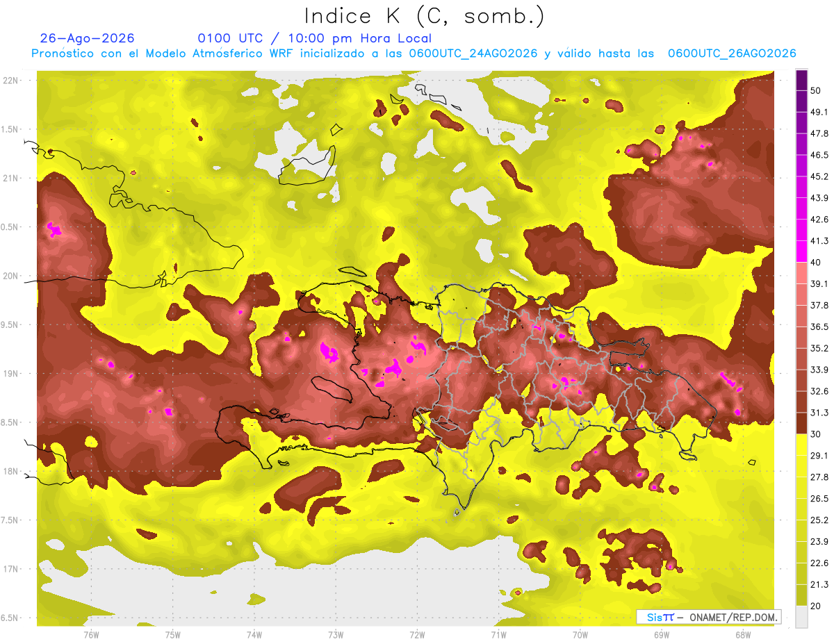Click the "72W" longitude label
This screenshot has width=834, height=644.
click(417, 634)
